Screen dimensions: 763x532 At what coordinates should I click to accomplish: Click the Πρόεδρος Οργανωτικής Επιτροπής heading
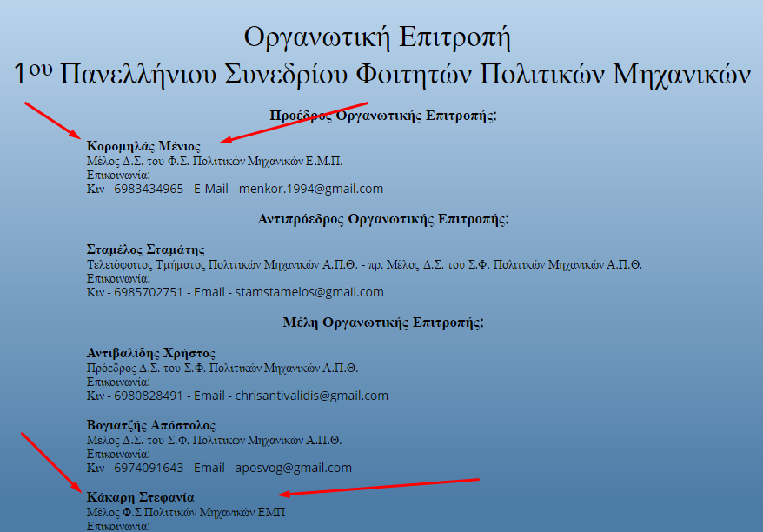[382, 115]
